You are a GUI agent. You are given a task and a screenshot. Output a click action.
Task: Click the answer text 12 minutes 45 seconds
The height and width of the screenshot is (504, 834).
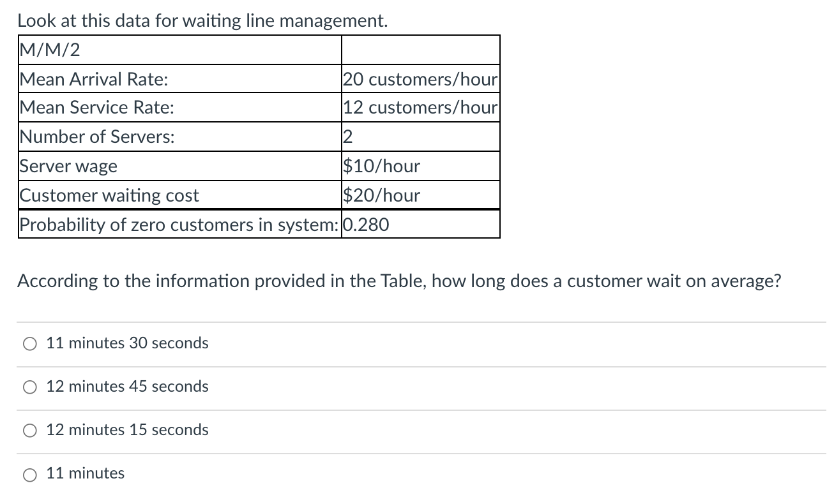pyautogui.click(x=126, y=386)
